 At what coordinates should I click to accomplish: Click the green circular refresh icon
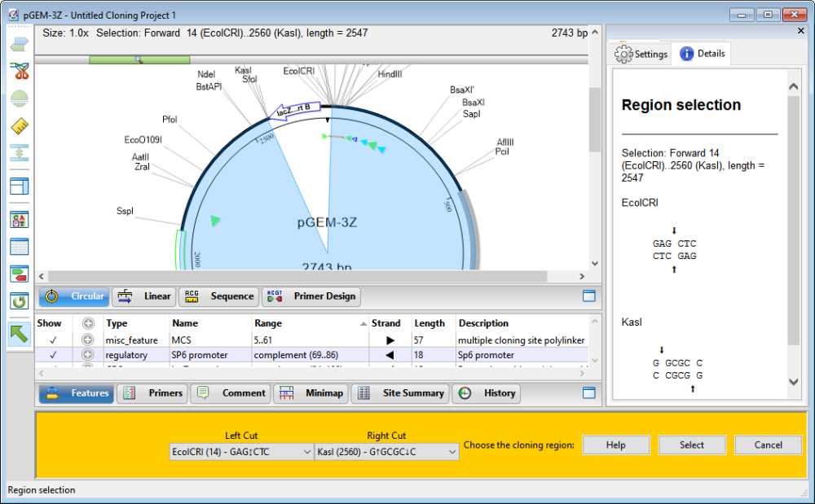[20, 301]
